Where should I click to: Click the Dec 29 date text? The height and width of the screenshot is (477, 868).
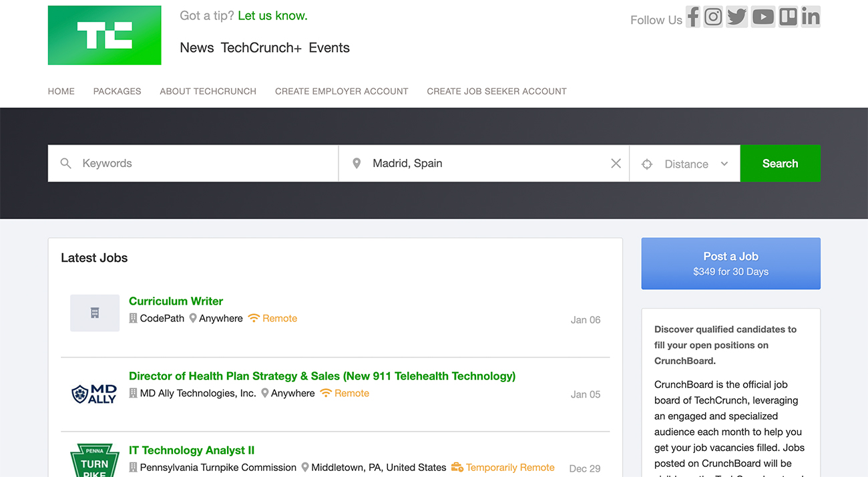tap(585, 468)
